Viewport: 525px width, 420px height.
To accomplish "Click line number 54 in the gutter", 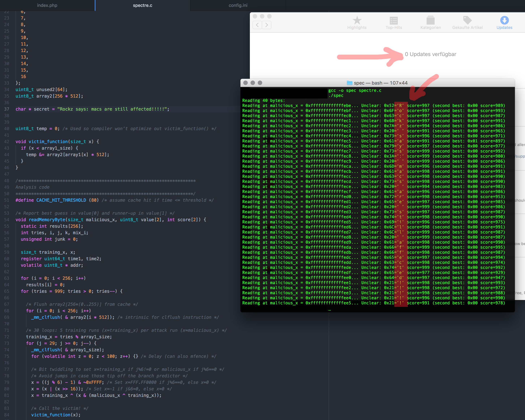I will 7,220.
